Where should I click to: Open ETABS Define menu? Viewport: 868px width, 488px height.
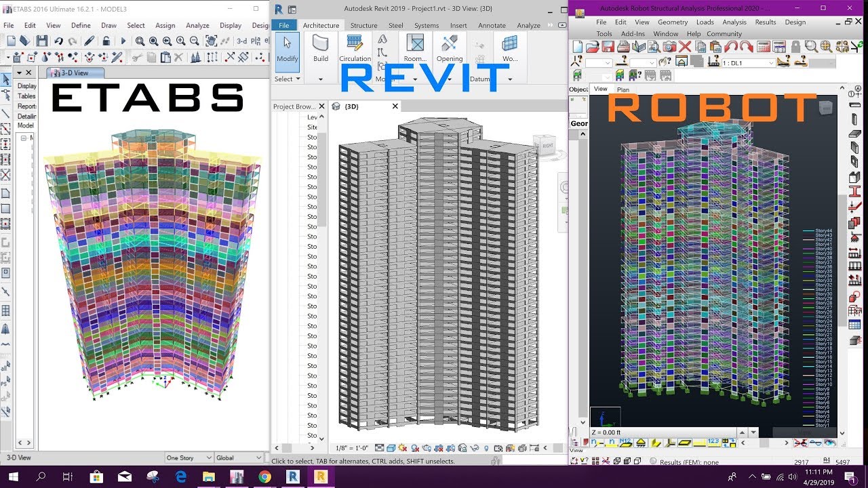[x=81, y=26]
